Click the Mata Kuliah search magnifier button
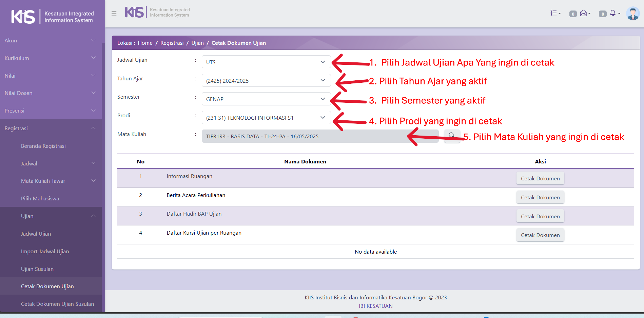Viewport: 644px width, 318px height. 452,136
